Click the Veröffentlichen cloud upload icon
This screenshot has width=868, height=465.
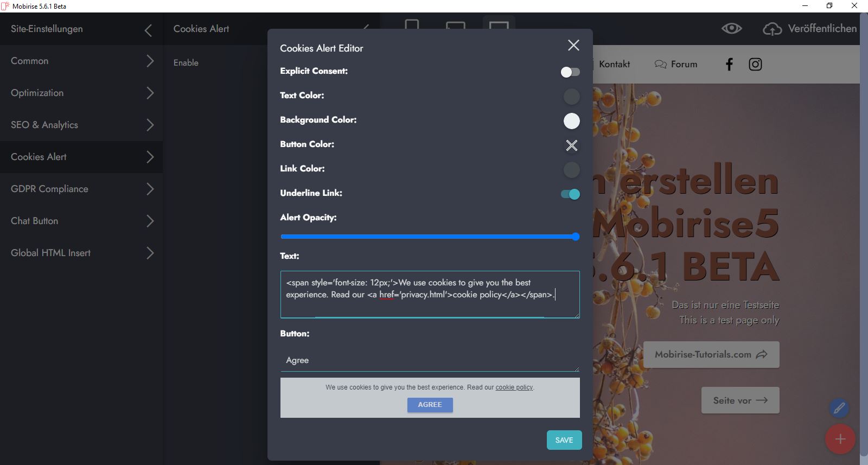click(x=773, y=29)
